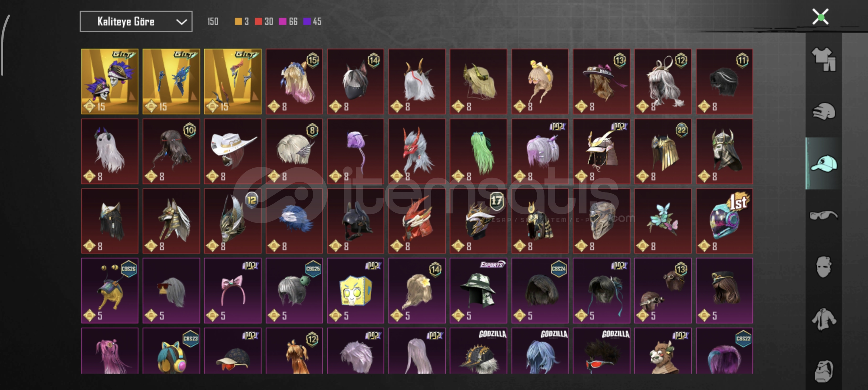868x390 pixels.
Task: Click the dropdown chevron arrow
Action: pyautogui.click(x=181, y=22)
